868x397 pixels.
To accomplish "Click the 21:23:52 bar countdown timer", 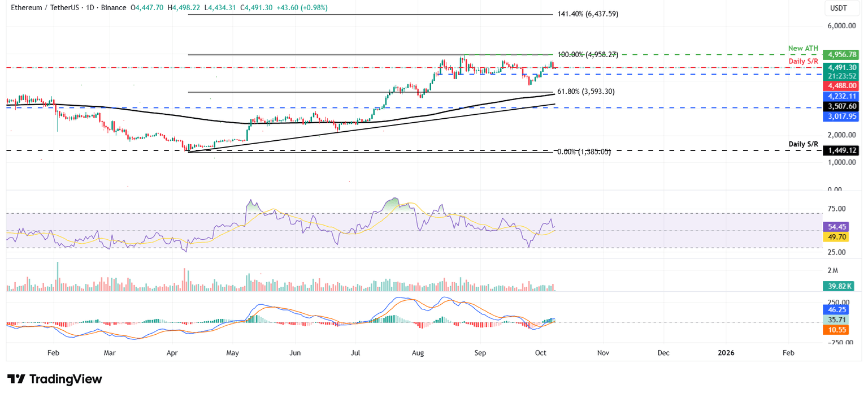I will (x=841, y=75).
